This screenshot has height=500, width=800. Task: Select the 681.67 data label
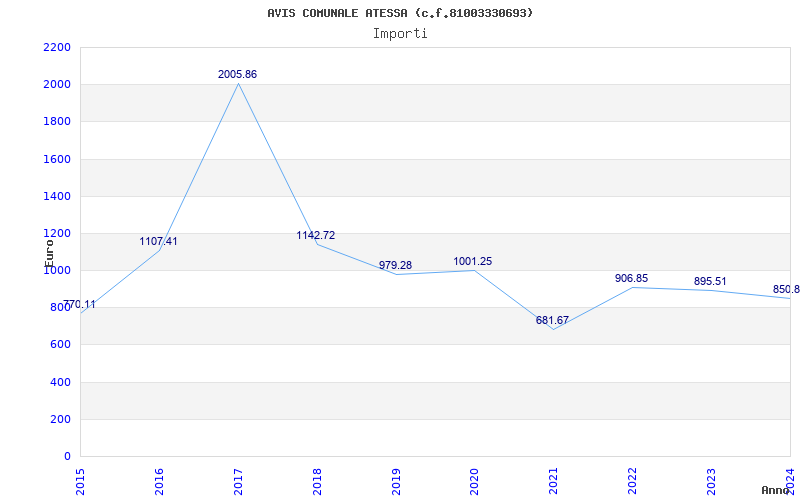552,320
